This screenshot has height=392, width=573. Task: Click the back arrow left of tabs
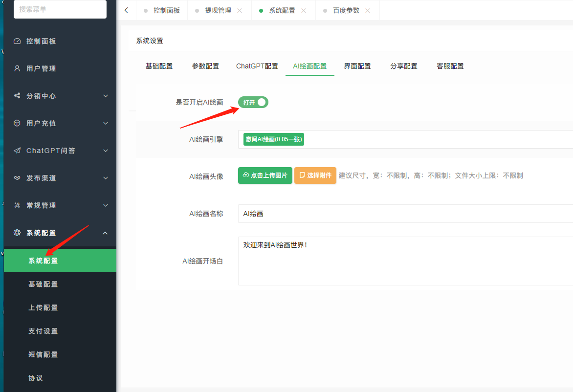(127, 10)
